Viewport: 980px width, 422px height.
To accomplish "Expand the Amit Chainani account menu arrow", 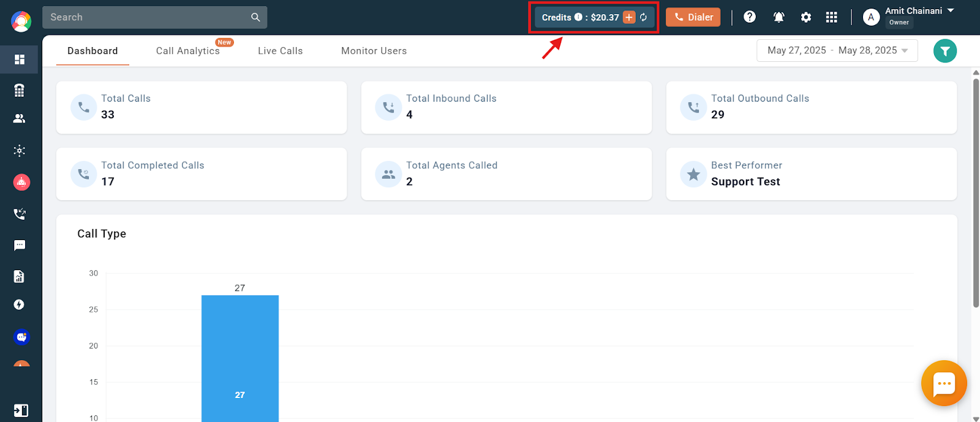I will (951, 10).
